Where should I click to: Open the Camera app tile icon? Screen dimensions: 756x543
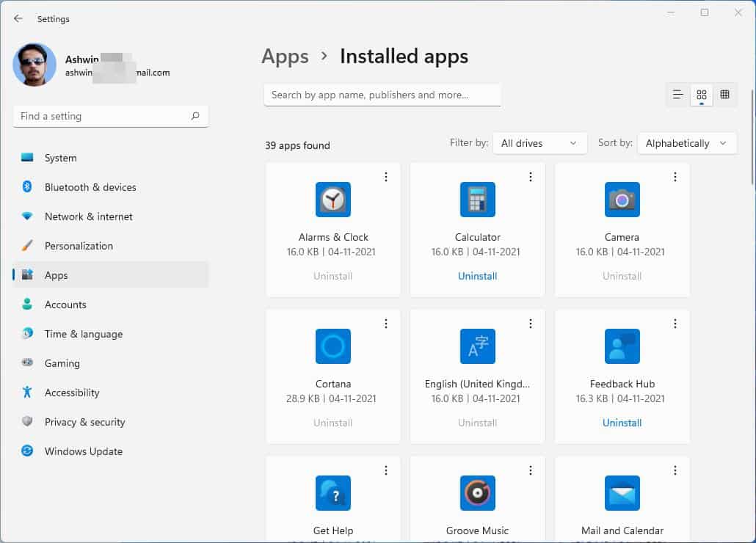(x=622, y=199)
